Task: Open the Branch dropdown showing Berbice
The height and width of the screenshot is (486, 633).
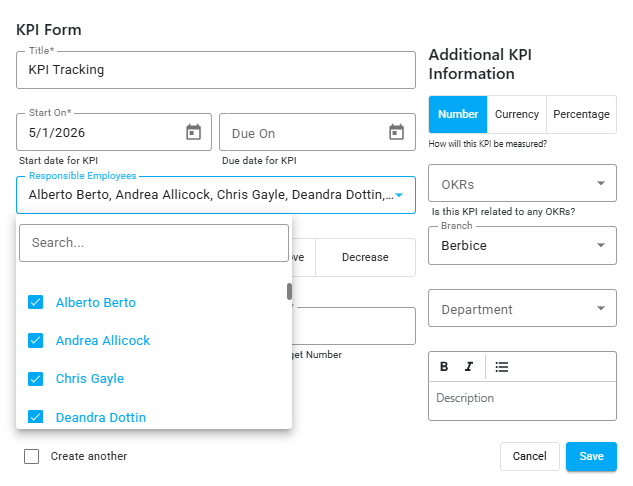Action: (522, 245)
